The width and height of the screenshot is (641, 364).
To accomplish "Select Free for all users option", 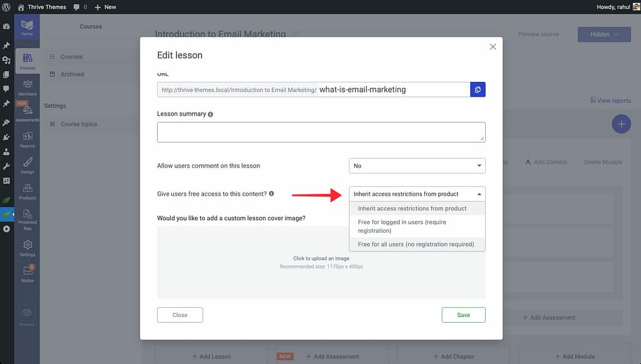I will tap(416, 244).
